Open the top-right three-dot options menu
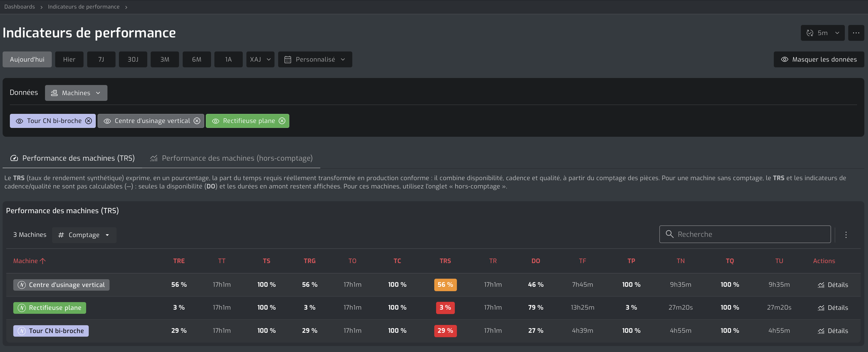Image resolution: width=868 pixels, height=352 pixels. (856, 33)
